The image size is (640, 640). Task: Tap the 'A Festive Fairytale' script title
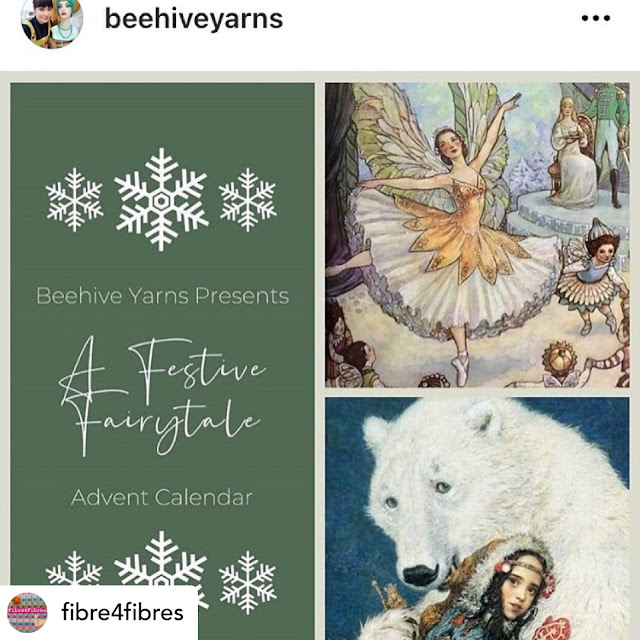pos(162,395)
